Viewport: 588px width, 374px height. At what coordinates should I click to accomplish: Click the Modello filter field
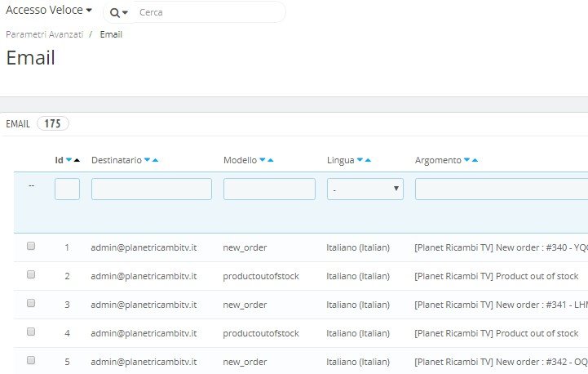pos(269,189)
